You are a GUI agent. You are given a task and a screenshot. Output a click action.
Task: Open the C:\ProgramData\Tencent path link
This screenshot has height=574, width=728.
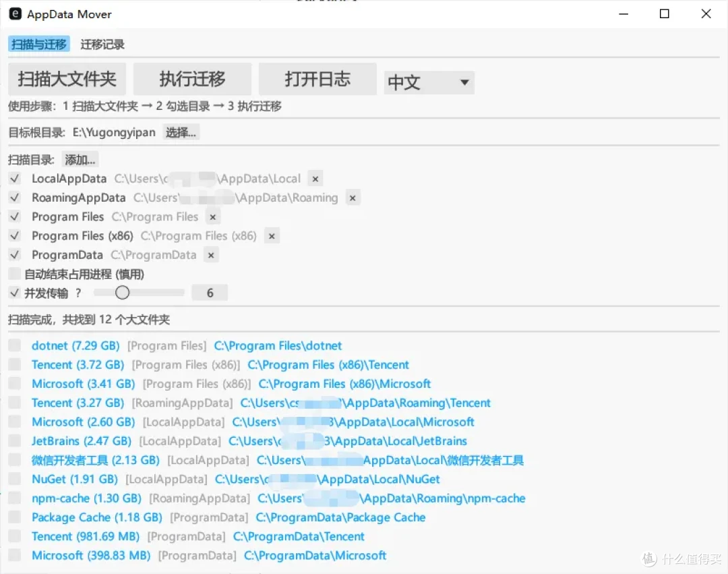click(x=299, y=536)
